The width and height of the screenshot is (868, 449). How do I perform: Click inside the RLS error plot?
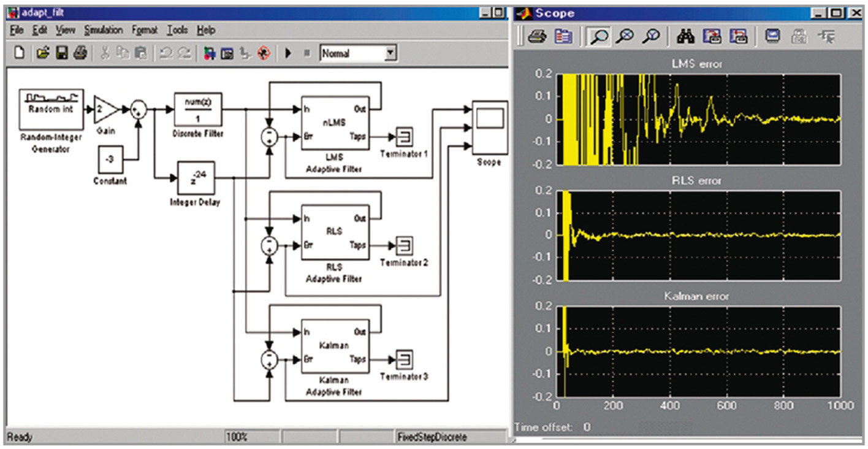[698, 236]
